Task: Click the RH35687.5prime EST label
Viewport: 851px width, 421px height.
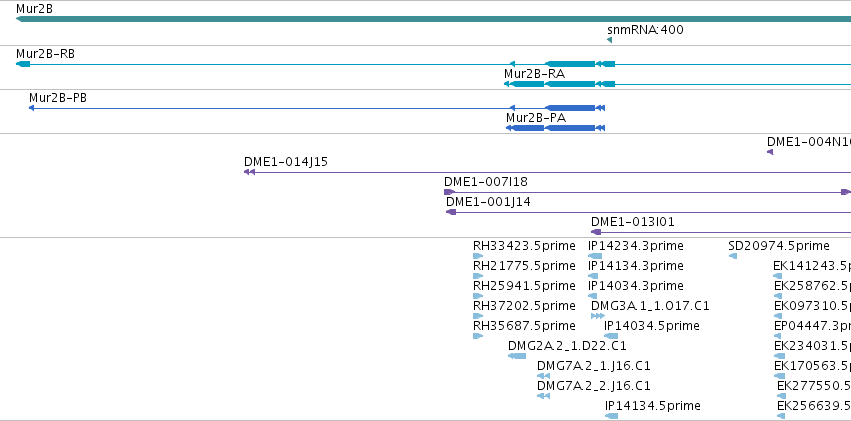Action: (524, 326)
